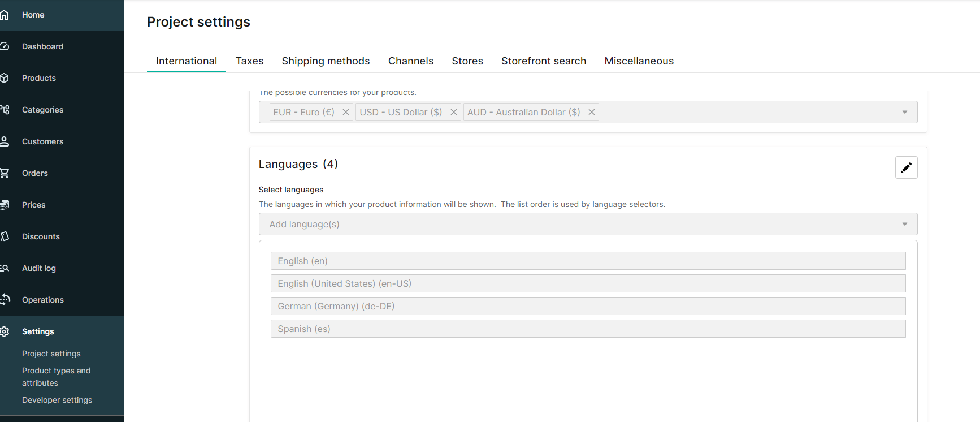This screenshot has height=422, width=980.
Task: Remove USD - US Dollar currency tag
Action: click(453, 112)
